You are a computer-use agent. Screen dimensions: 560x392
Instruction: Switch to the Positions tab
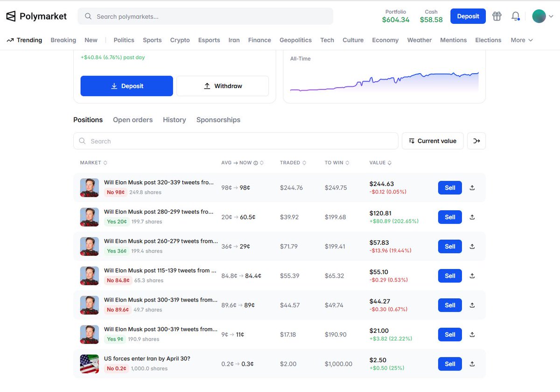coord(88,120)
